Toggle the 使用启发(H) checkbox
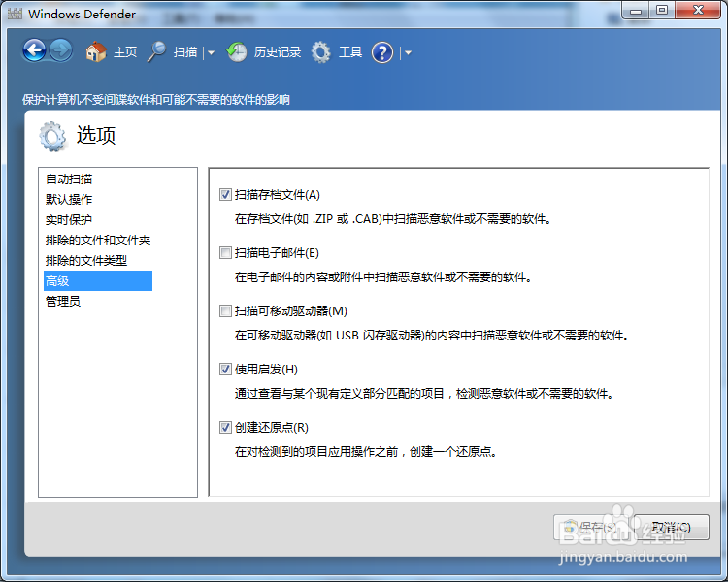 [x=225, y=369]
